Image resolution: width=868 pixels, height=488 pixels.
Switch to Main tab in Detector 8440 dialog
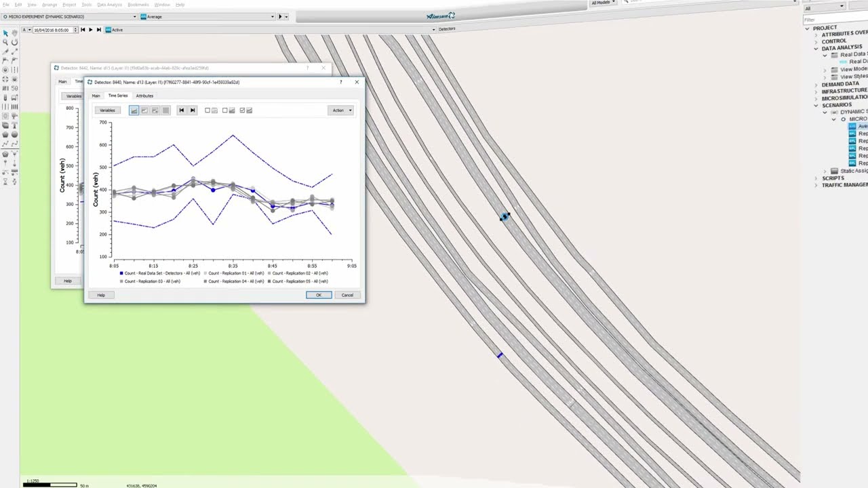[96, 96]
